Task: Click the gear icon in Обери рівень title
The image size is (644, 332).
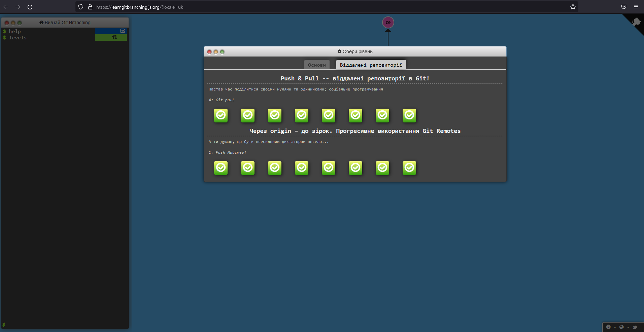Action: pyautogui.click(x=339, y=51)
